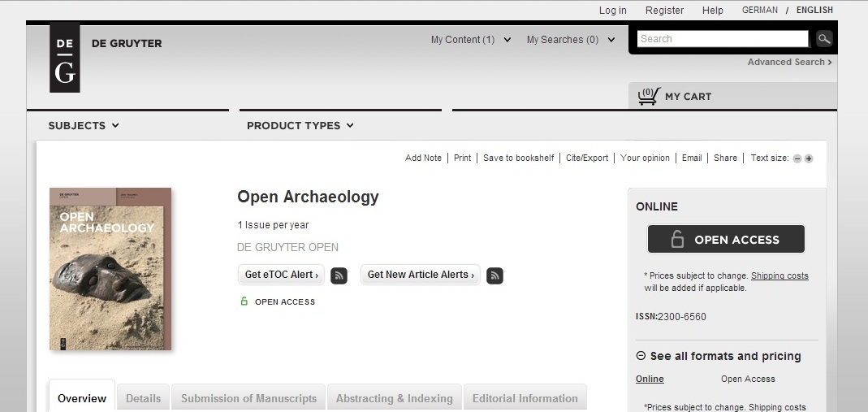This screenshot has width=868, height=412.
Task: Click the Get eTOC Alert button
Action: 281,275
